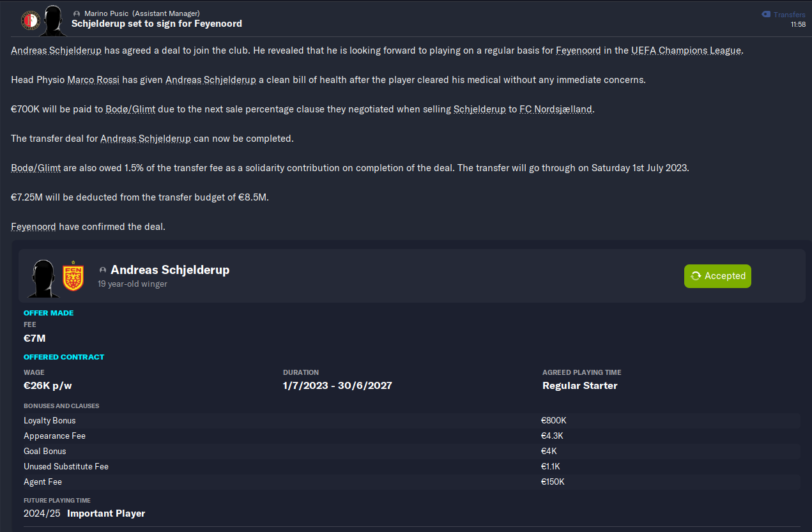The width and height of the screenshot is (812, 532).
Task: Click the FC Nordsjælland badge on player card
Action: click(x=73, y=276)
